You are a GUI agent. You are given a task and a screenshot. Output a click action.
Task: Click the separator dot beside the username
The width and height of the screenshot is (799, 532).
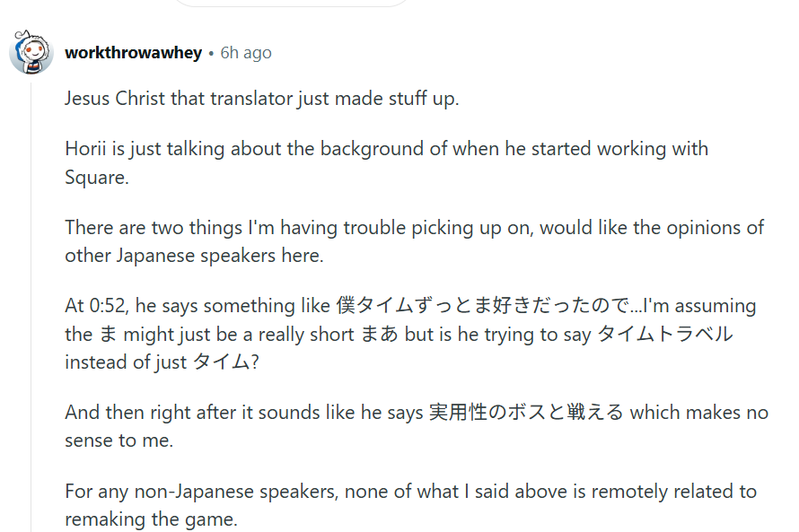pos(211,54)
